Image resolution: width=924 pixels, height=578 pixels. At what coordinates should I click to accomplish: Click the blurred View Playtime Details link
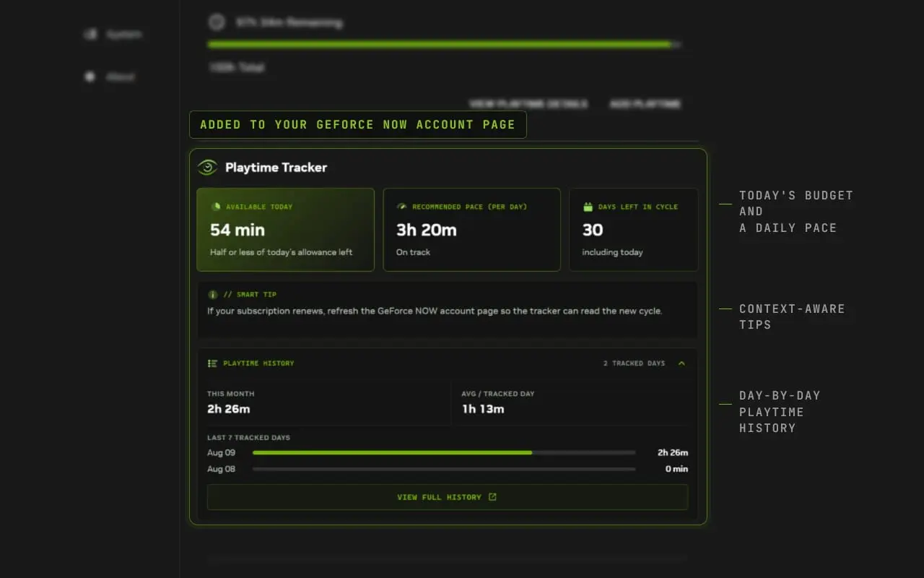tap(528, 104)
